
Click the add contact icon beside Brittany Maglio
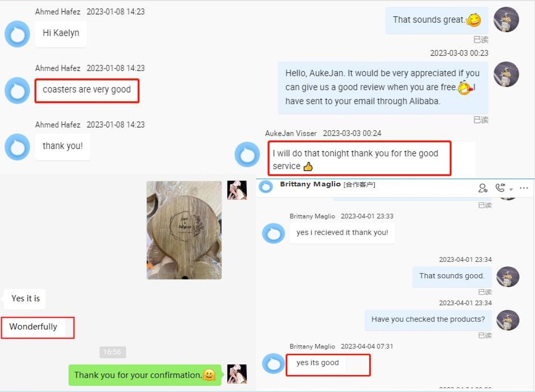(483, 188)
